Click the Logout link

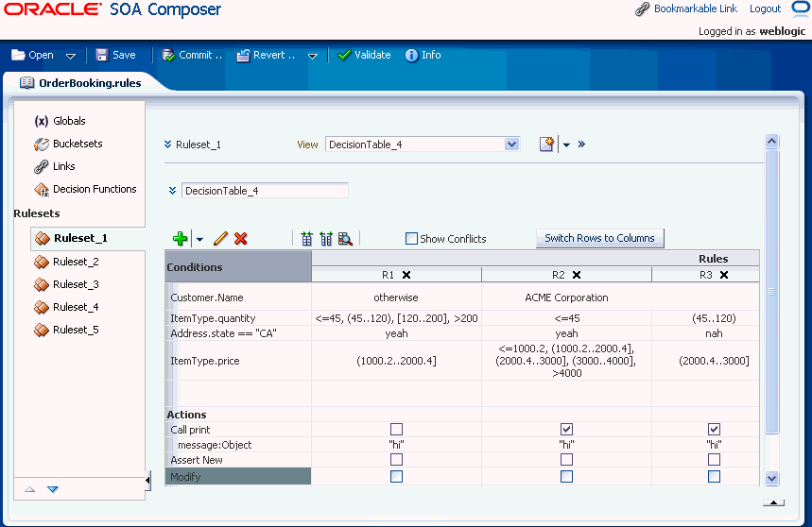765,8
